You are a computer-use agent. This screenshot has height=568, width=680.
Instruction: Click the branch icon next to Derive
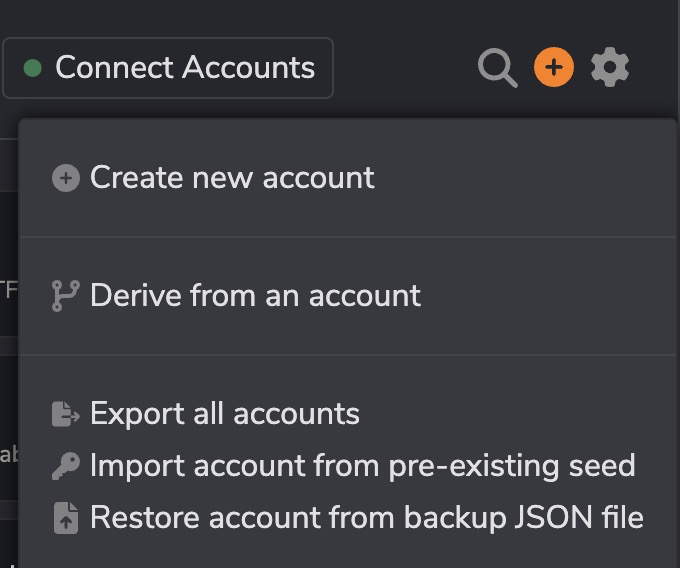click(66, 296)
